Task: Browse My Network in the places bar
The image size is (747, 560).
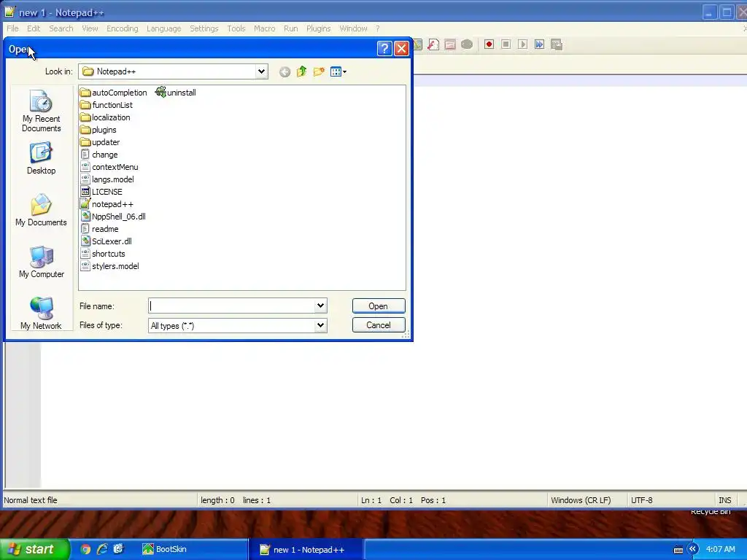Action: coord(41,314)
